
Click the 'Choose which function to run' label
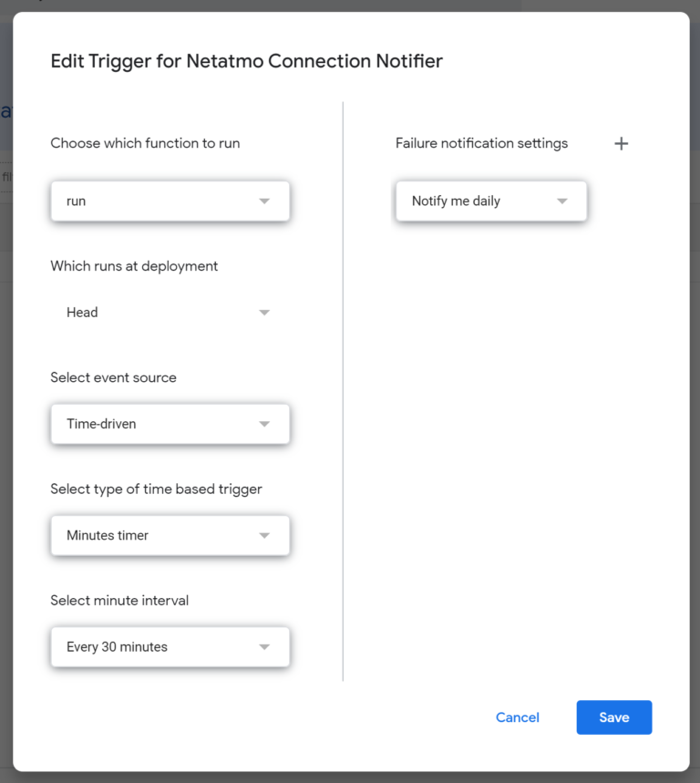coord(145,143)
